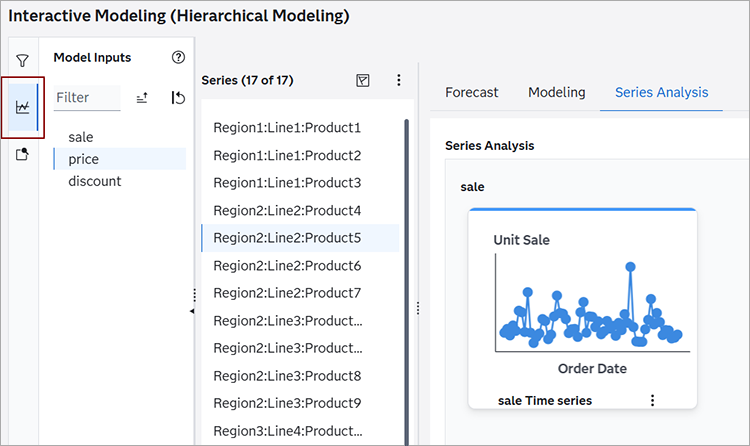Select the Model Inputs chart sidebar icon
The height and width of the screenshot is (446, 750).
pos(22,107)
